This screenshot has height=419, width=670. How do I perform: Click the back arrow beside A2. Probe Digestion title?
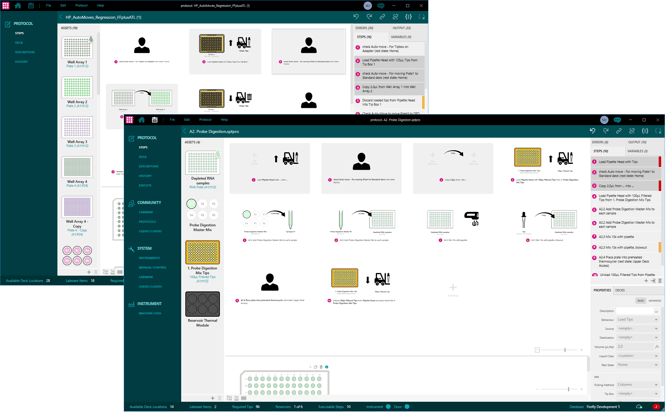click(x=185, y=132)
